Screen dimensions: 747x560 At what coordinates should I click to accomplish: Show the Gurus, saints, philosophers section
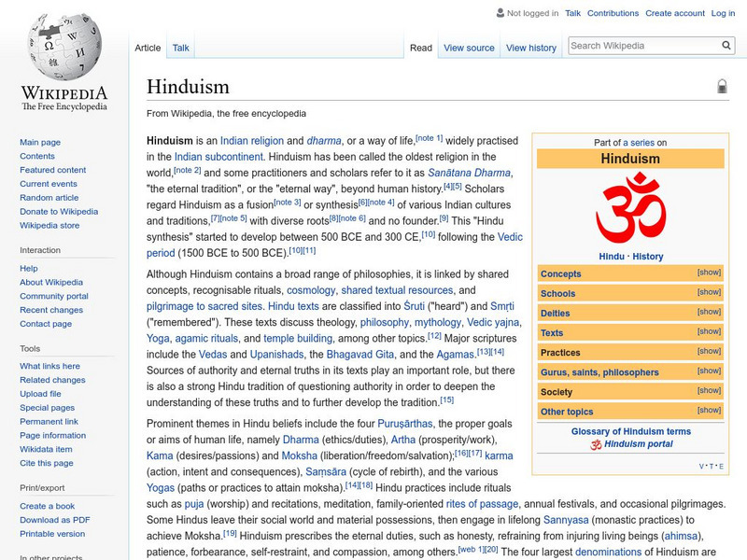(709, 371)
